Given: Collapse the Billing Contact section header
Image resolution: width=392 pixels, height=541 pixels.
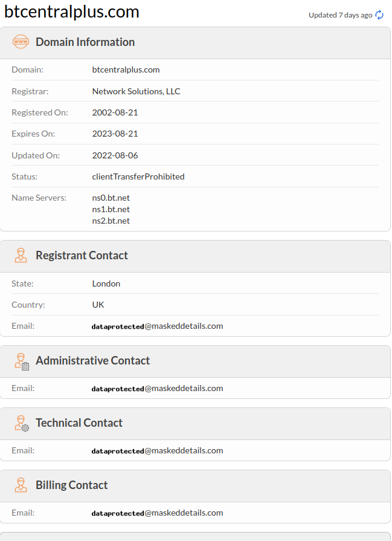Looking at the screenshot, I should click(71, 485).
